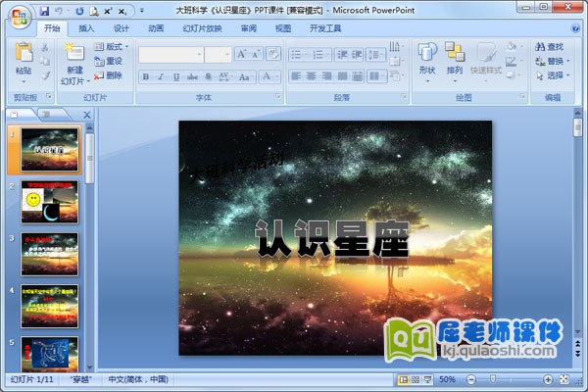Open the character spacing AV dropdown
Viewport: 588px width, 392px height.
(x=224, y=76)
